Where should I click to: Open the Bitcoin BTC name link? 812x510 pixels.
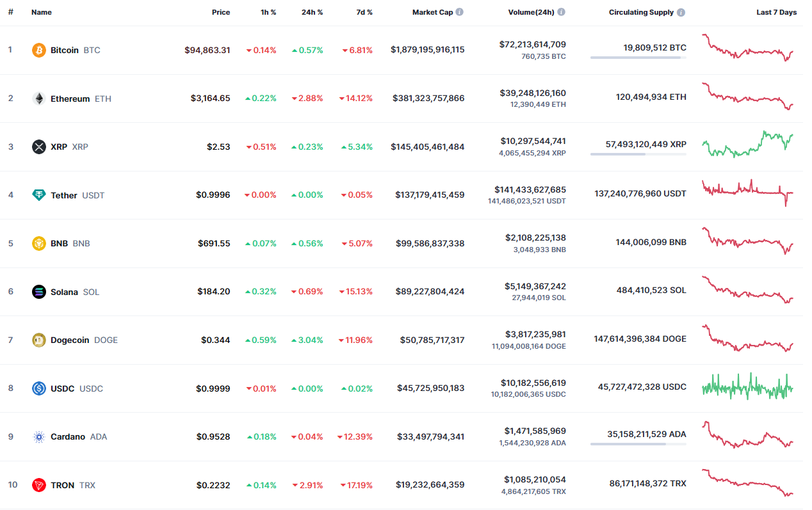point(76,50)
